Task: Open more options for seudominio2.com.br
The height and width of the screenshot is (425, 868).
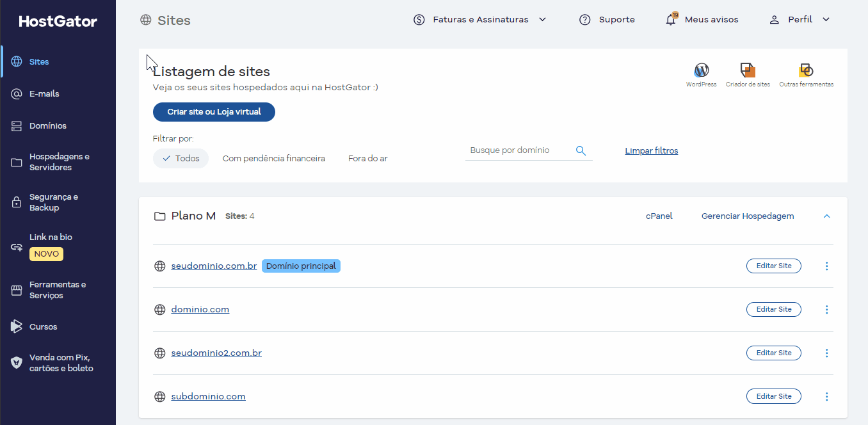Action: [826, 353]
